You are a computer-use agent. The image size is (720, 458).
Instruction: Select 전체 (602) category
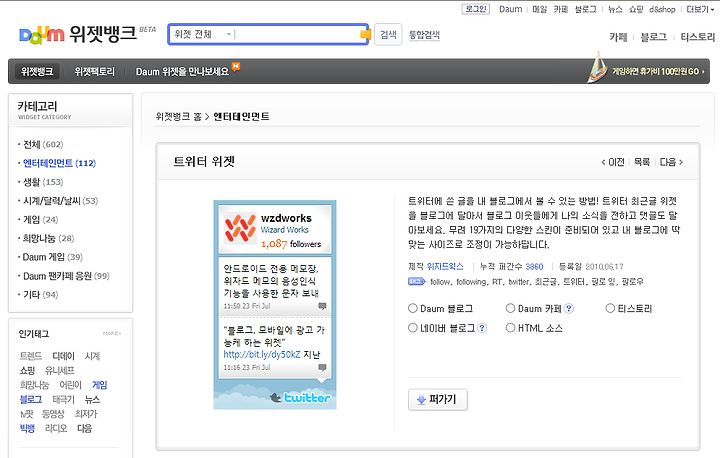tap(43, 144)
